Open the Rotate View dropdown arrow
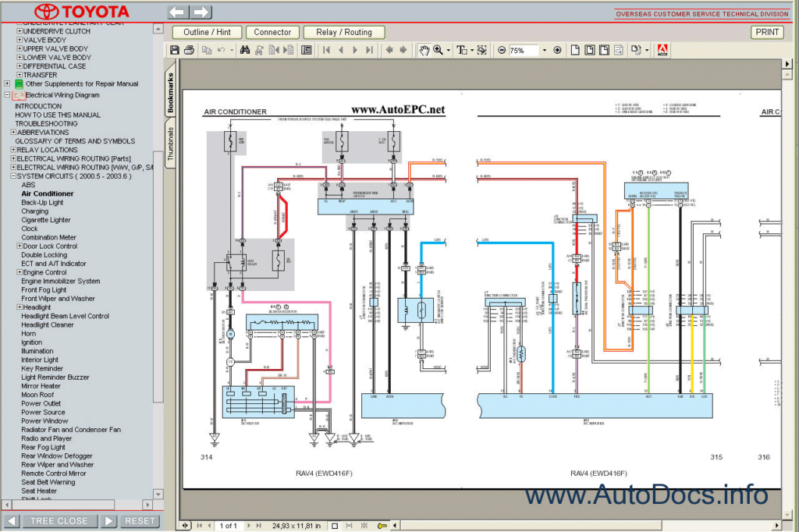Viewport: 799px width, 532px height. pos(647,50)
